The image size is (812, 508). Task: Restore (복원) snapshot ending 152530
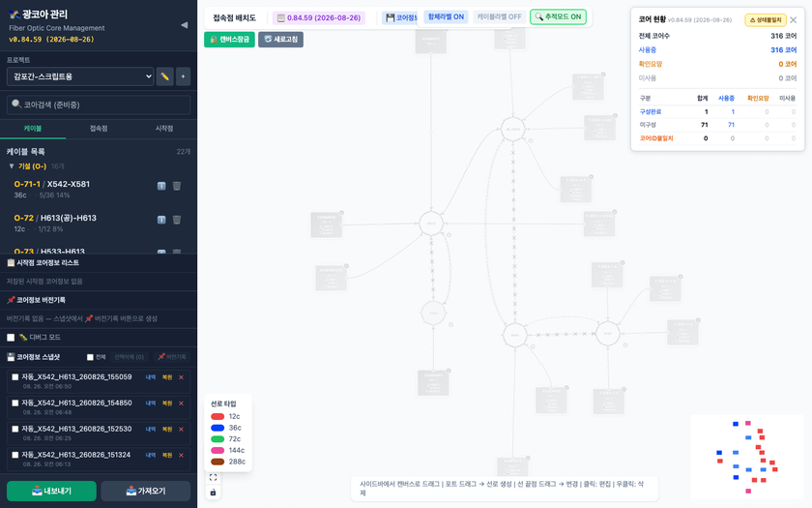coord(166,430)
